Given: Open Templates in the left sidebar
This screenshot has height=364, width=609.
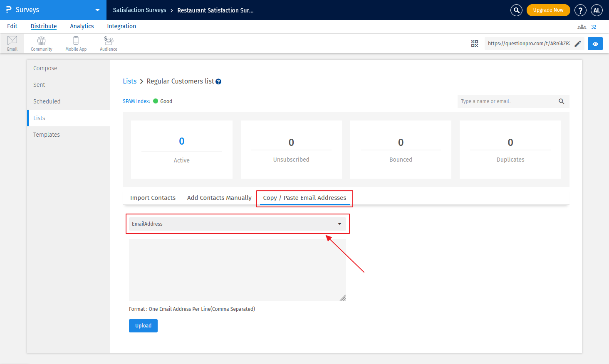Looking at the screenshot, I should [x=47, y=135].
